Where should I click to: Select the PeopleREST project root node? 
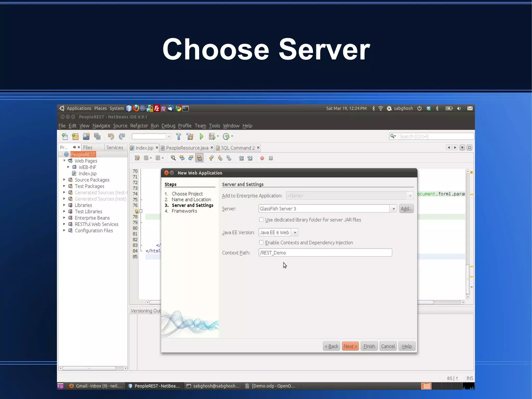click(x=83, y=154)
